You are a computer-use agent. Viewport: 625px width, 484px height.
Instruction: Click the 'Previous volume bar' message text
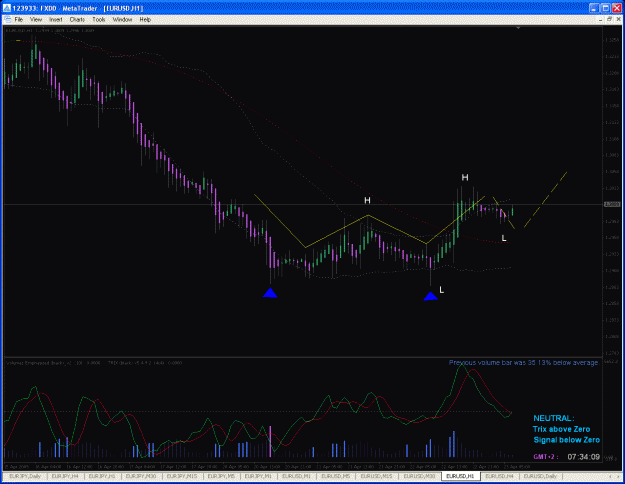(523, 363)
